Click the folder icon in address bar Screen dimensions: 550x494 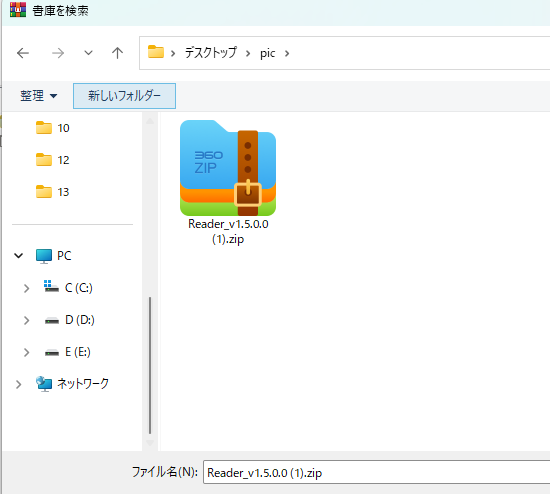(156, 52)
